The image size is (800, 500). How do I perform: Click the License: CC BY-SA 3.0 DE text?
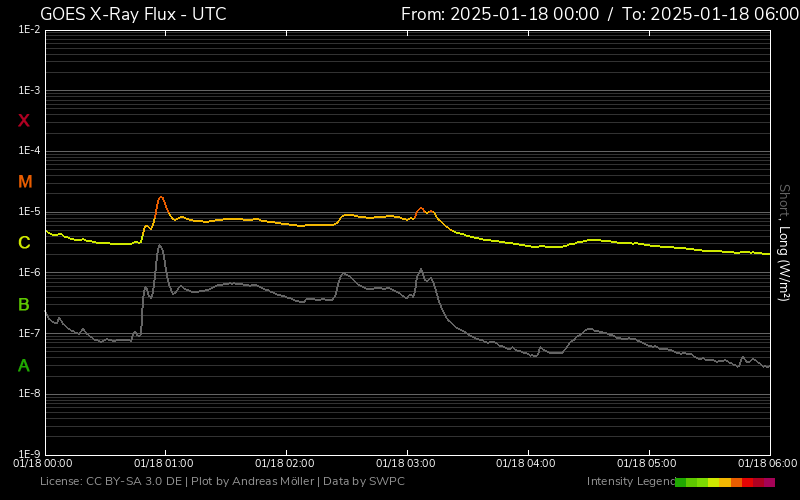(x=111, y=481)
